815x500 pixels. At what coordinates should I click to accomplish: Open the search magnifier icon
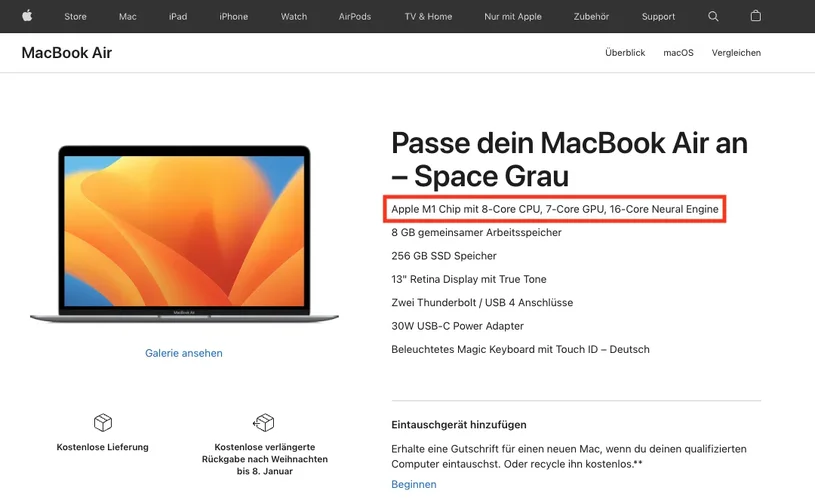click(x=713, y=16)
